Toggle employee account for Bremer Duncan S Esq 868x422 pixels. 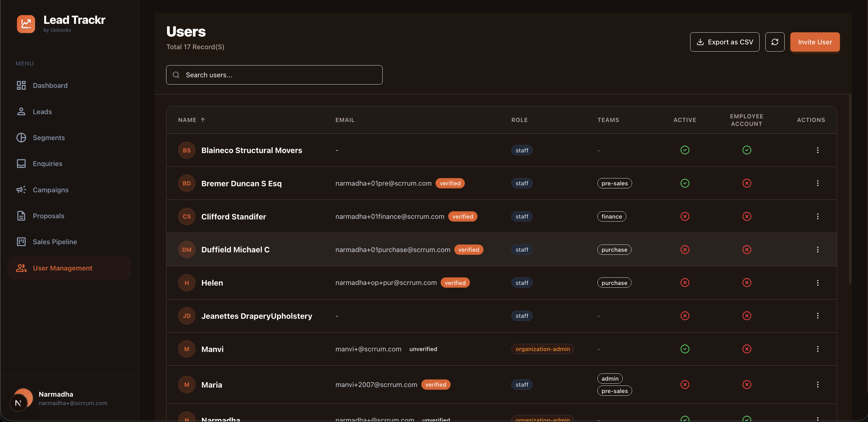tap(747, 183)
